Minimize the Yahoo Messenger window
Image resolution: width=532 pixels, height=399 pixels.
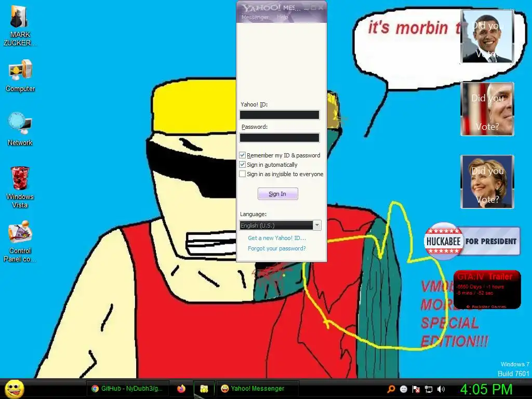pyautogui.click(x=305, y=8)
